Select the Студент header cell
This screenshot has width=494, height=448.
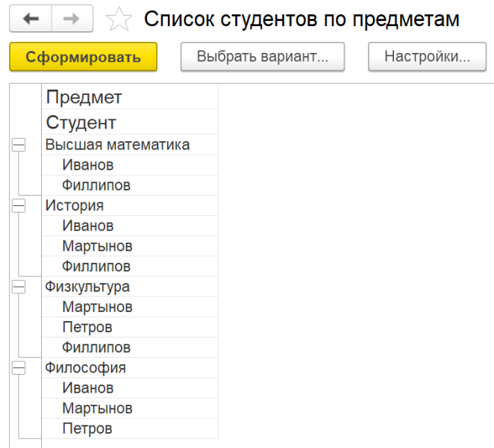tap(81, 122)
